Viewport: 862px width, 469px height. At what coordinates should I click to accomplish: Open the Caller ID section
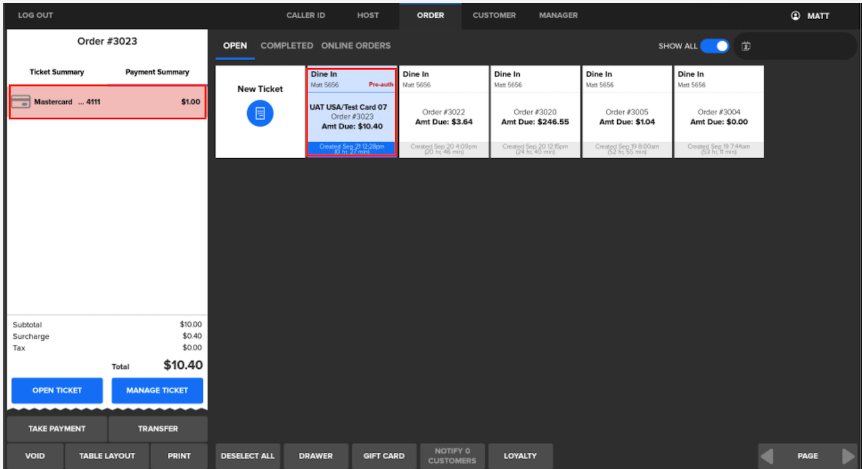[308, 16]
